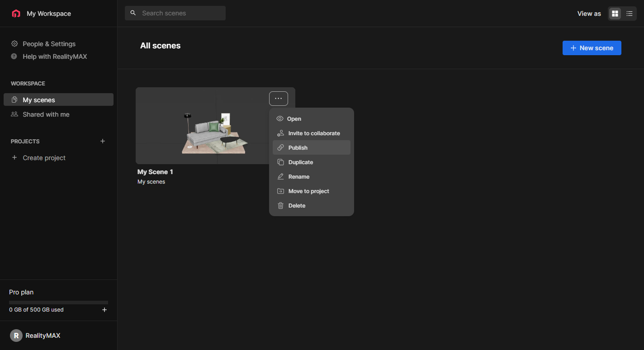Click the plus icon to add storage
The image size is (644, 350).
click(104, 310)
